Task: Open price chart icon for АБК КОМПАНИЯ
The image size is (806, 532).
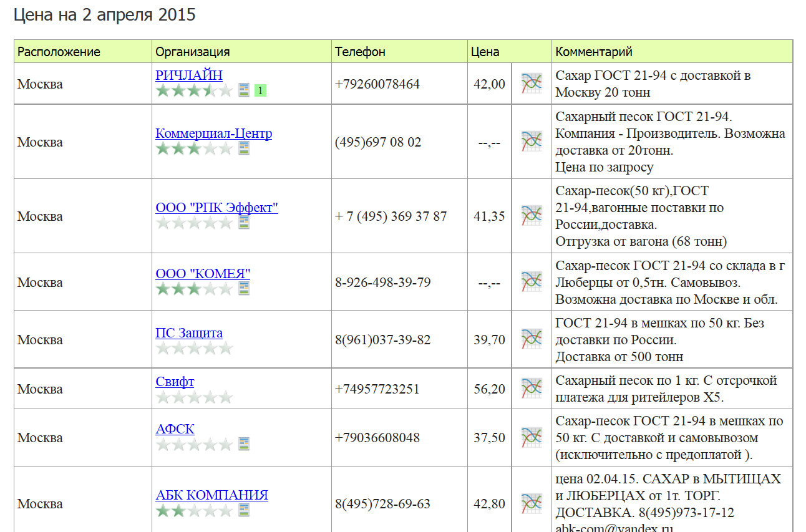Action: 532,503
